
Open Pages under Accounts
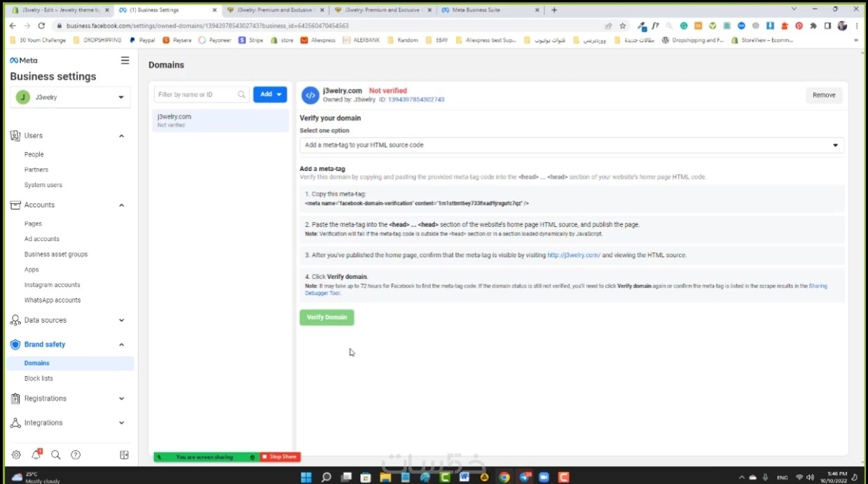33,223
